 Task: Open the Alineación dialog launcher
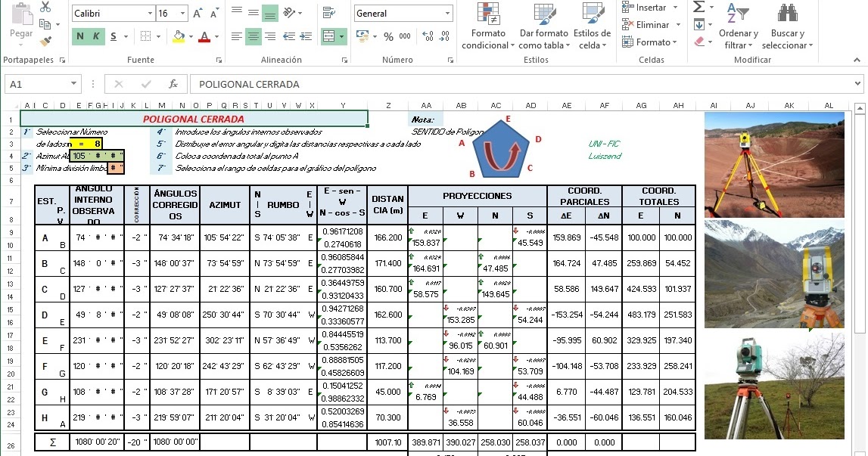[344, 60]
